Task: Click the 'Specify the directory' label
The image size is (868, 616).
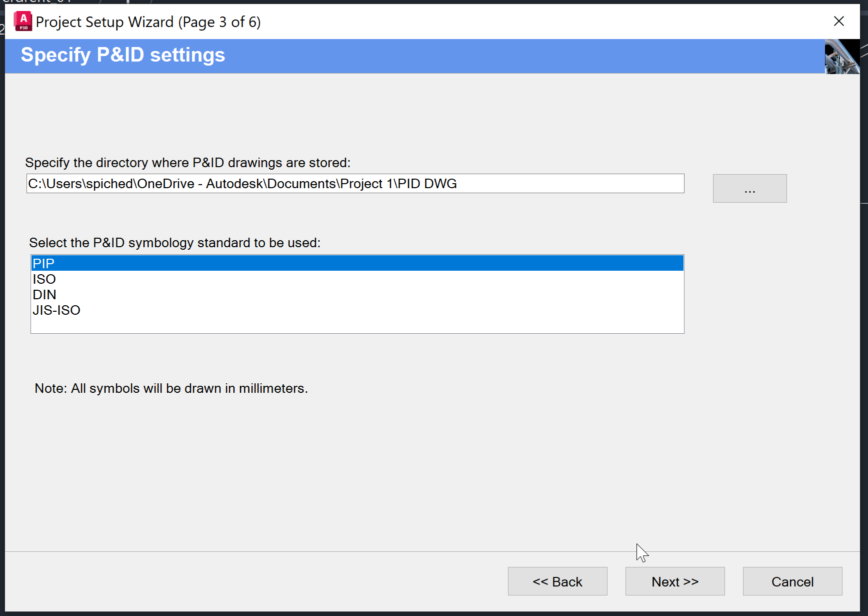Action: 187,163
